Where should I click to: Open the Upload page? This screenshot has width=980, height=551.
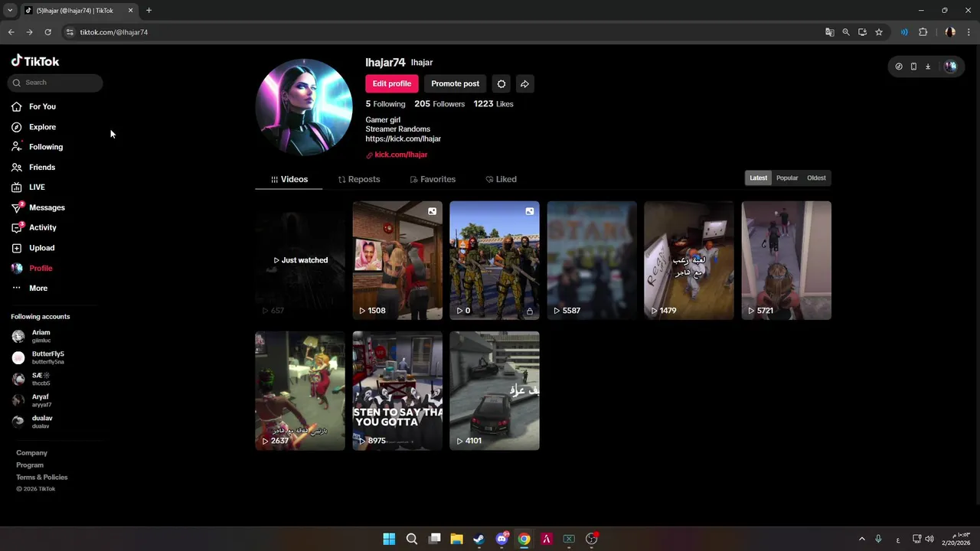click(x=41, y=248)
